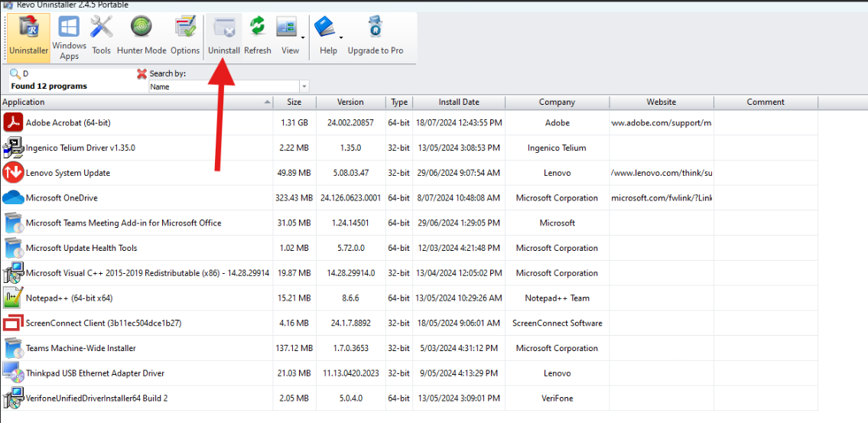Open the Uninstaller module
868x423 pixels.
[x=29, y=37]
